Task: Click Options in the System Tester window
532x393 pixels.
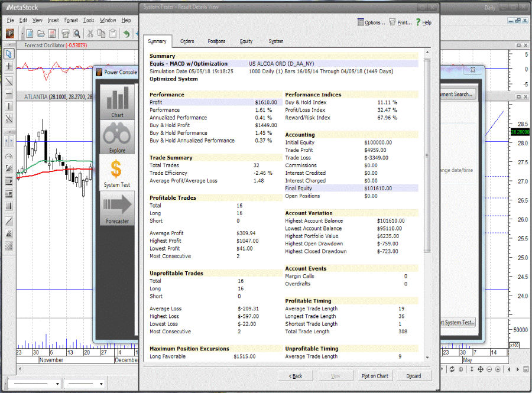Action: click(x=371, y=22)
